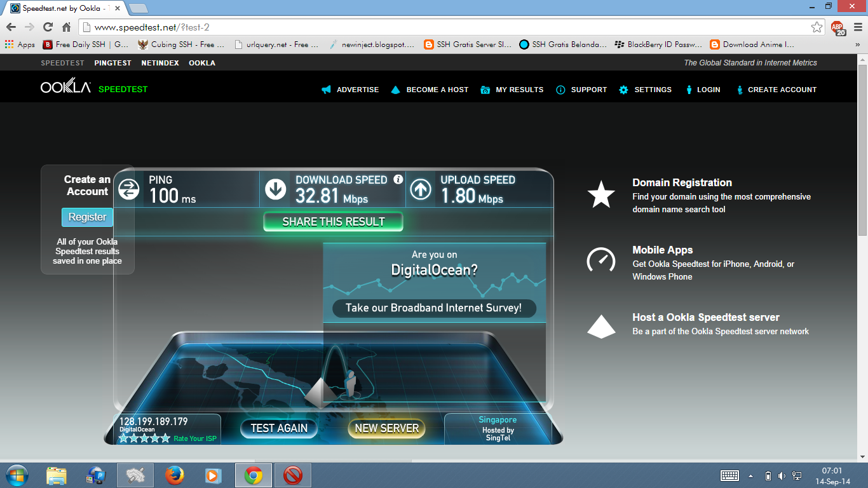Open the Download Anime bookmark
This screenshot has height=488, width=868.
pos(752,44)
